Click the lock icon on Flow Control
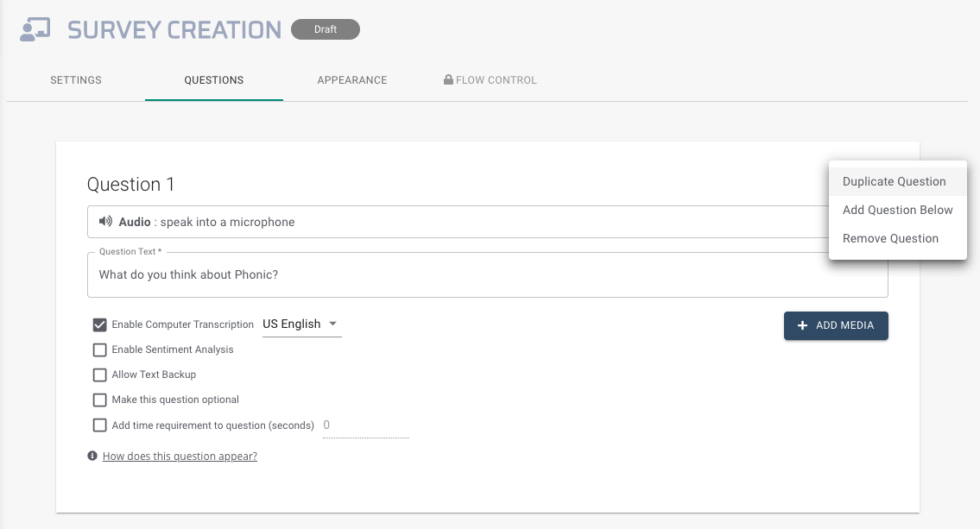The image size is (980, 529). tap(447, 79)
